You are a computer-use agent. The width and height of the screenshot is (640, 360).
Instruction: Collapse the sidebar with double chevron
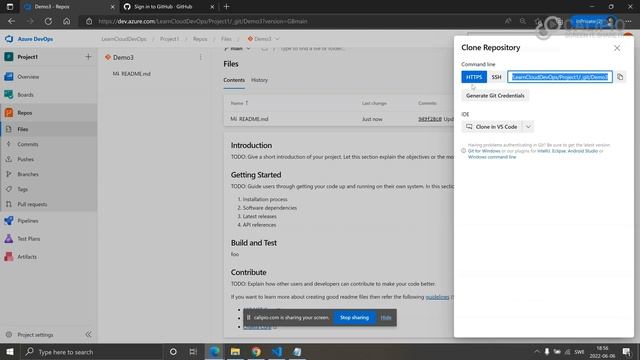coord(89,335)
